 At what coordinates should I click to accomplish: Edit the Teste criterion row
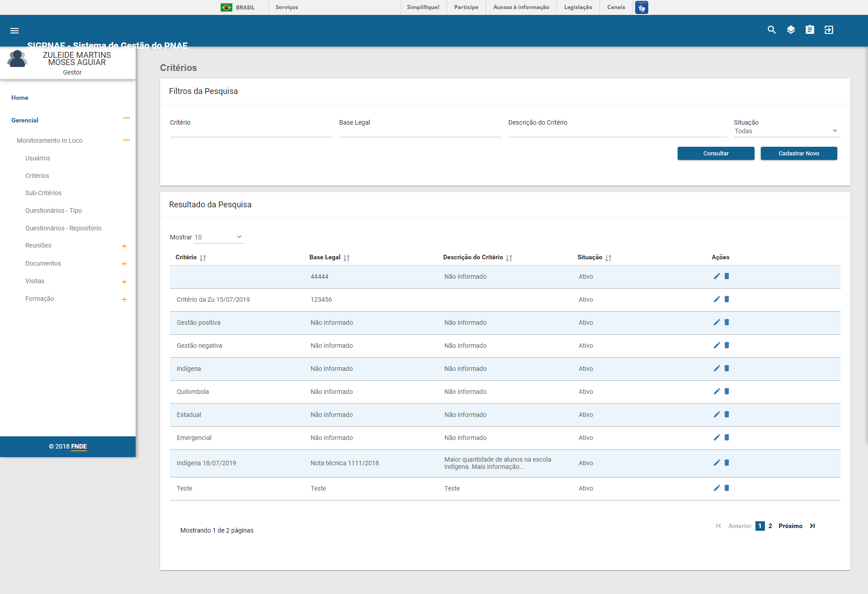[717, 488]
